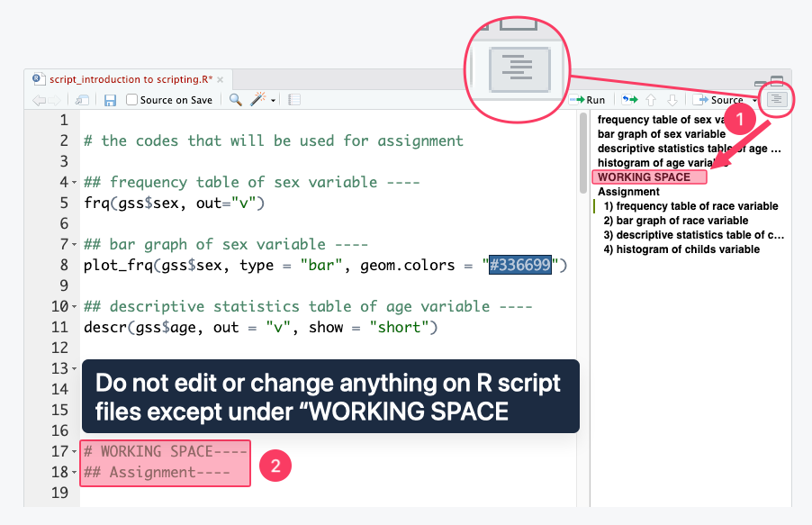Enable the Source on Save checkbox
Viewport: 812px width, 525px height.
132,99
